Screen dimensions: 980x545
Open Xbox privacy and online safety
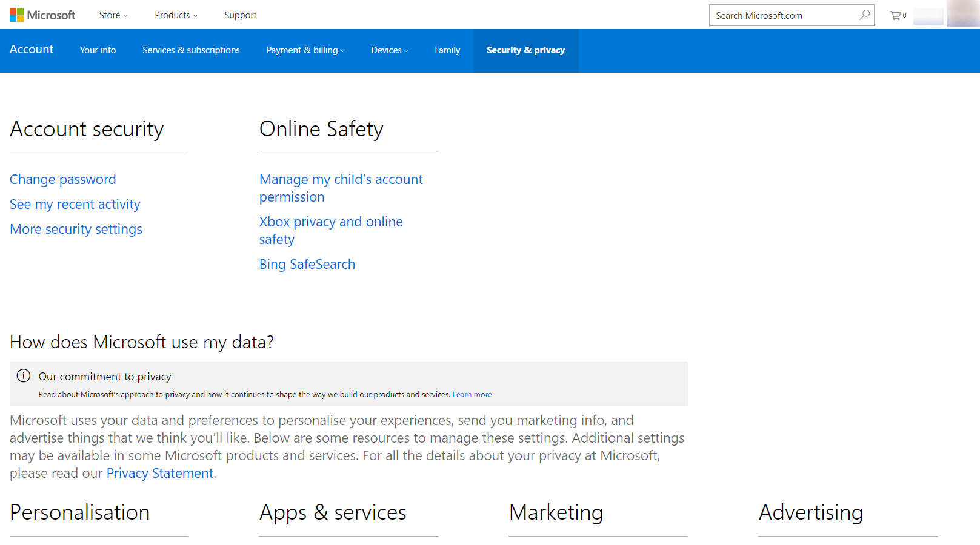tap(331, 231)
